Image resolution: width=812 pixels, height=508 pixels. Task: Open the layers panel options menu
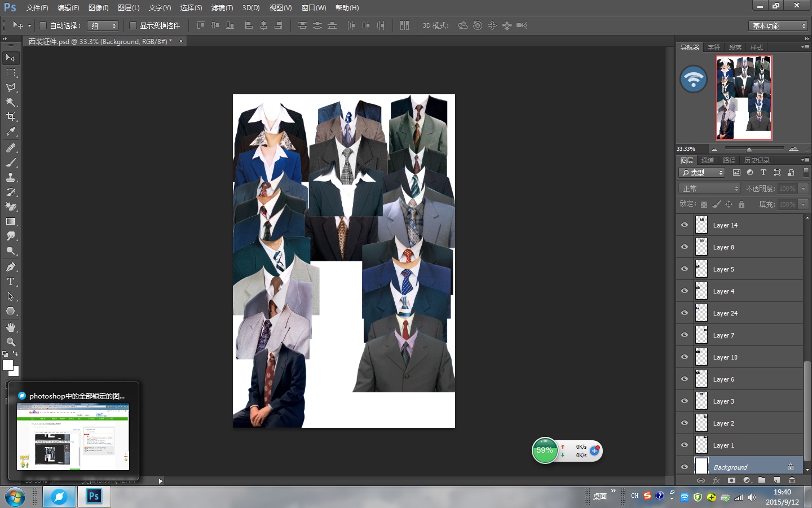pyautogui.click(x=805, y=160)
